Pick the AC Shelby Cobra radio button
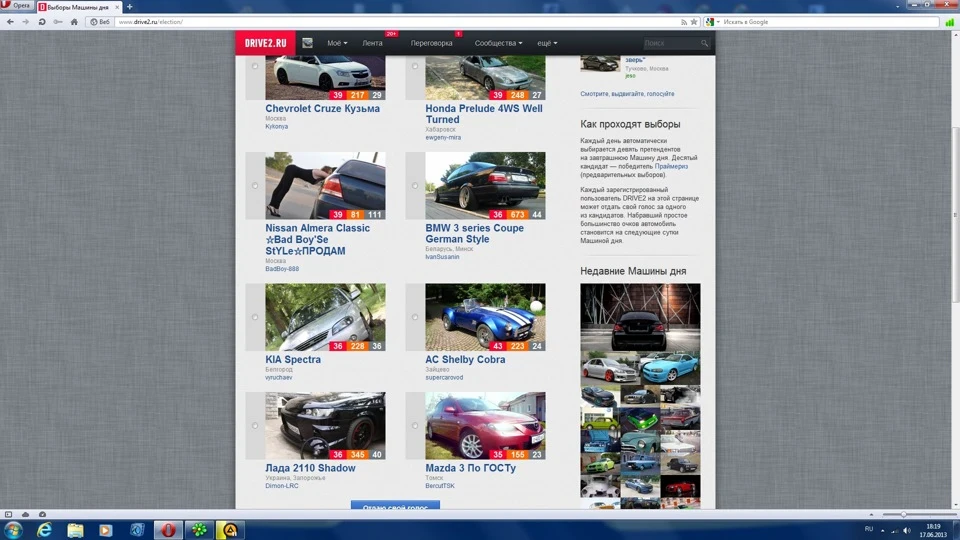This screenshot has width=960, height=540. 415,317
